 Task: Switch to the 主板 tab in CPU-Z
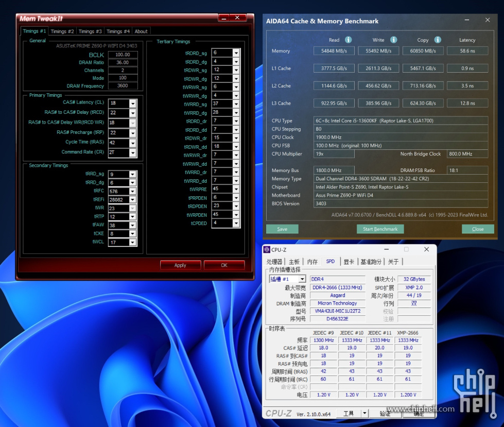tap(294, 262)
